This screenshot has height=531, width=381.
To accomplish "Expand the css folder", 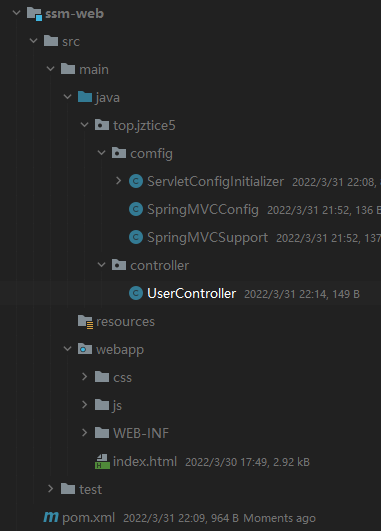I will pos(85,377).
